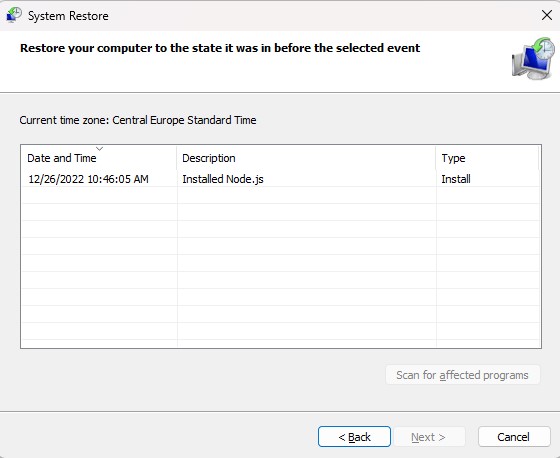
Task: Click Scan for affected programs button
Action: coord(462,375)
